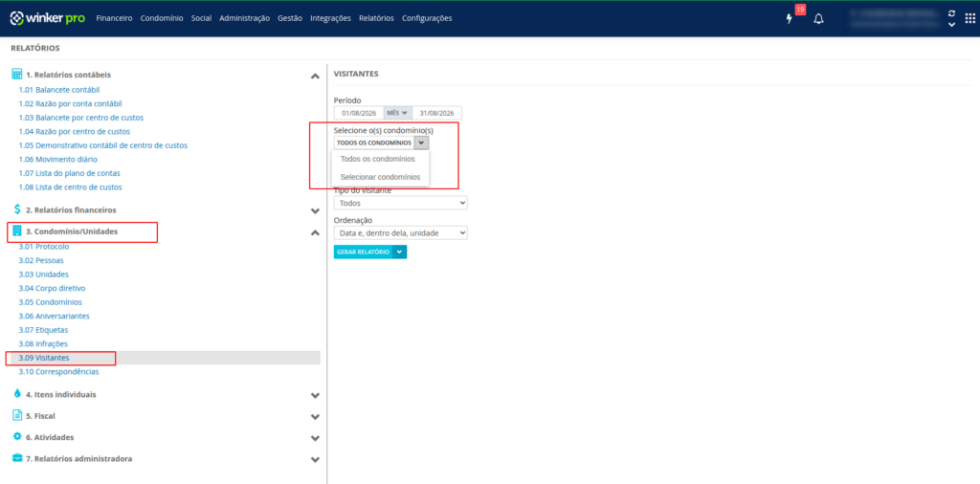Expand the Relatórios administradora section chevron
Viewport: 980px width, 484px height.
point(315,460)
